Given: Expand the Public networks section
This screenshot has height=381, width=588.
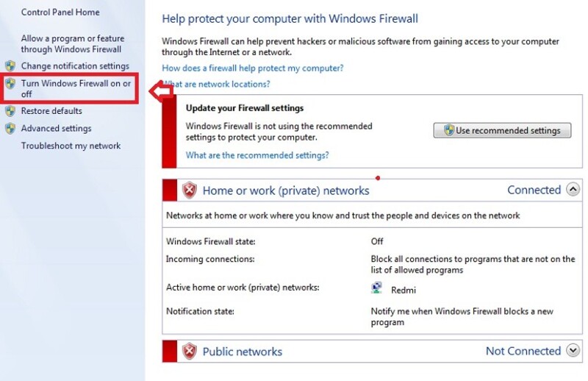Looking at the screenshot, I should pos(573,351).
